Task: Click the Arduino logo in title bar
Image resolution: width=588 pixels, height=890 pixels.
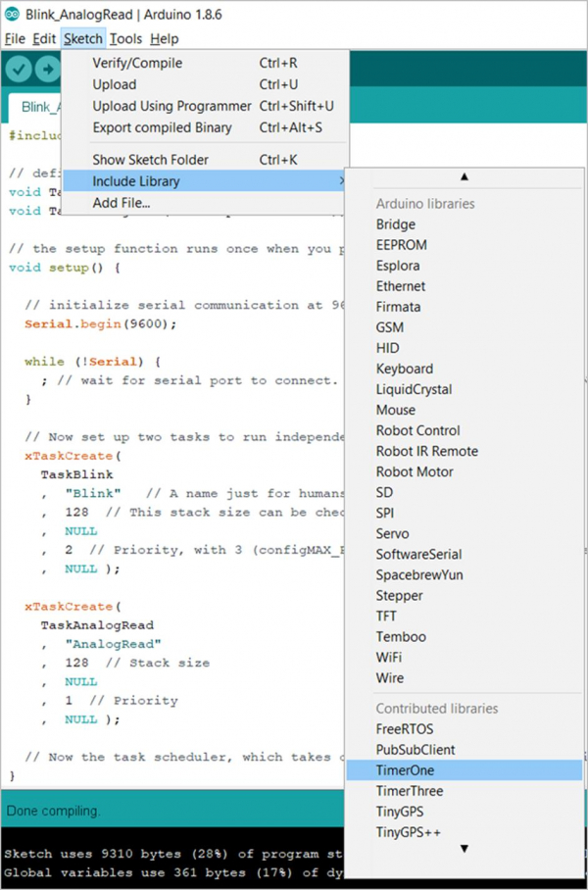Action: (12, 15)
